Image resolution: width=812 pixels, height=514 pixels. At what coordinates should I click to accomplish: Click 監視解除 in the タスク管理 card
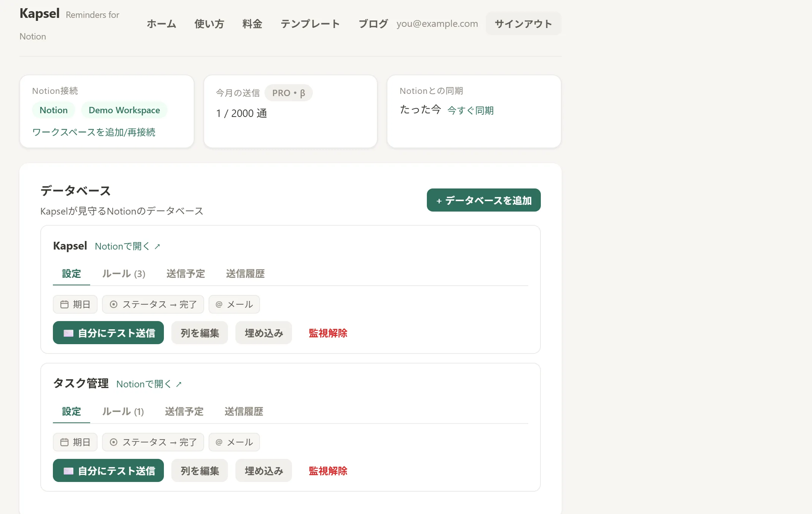point(328,471)
